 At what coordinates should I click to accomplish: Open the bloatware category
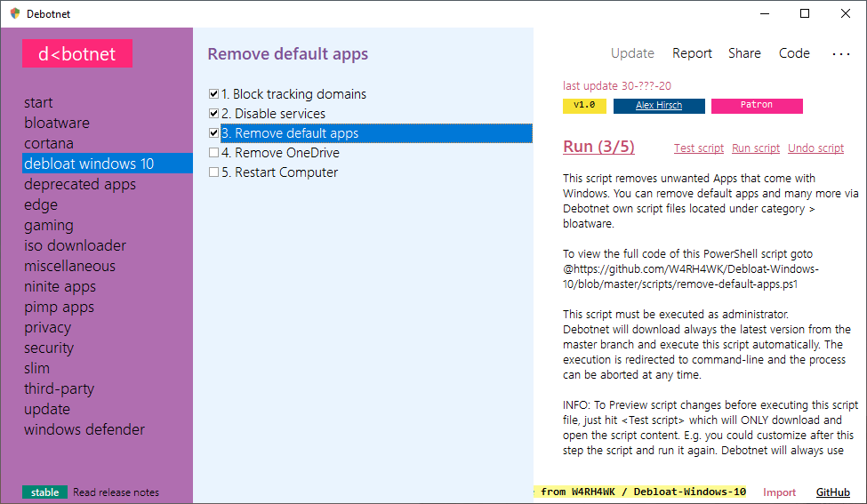(x=56, y=123)
